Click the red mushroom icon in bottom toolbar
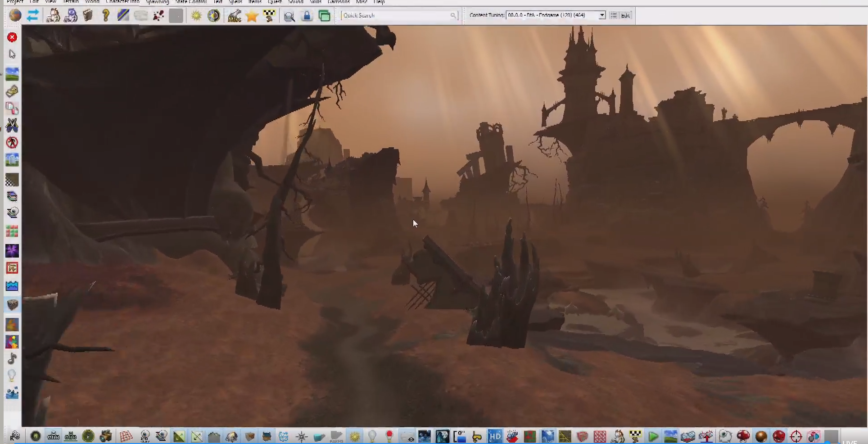The width and height of the screenshot is (868, 444). (x=743, y=436)
